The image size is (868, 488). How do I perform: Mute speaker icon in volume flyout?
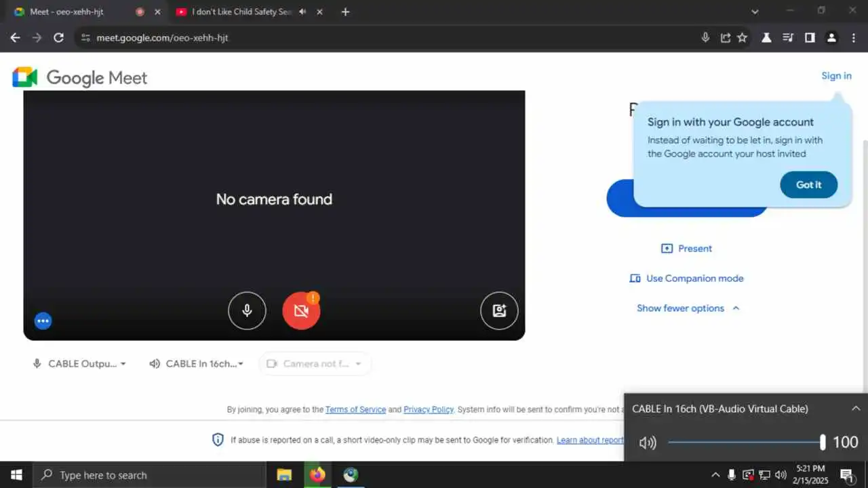point(648,443)
